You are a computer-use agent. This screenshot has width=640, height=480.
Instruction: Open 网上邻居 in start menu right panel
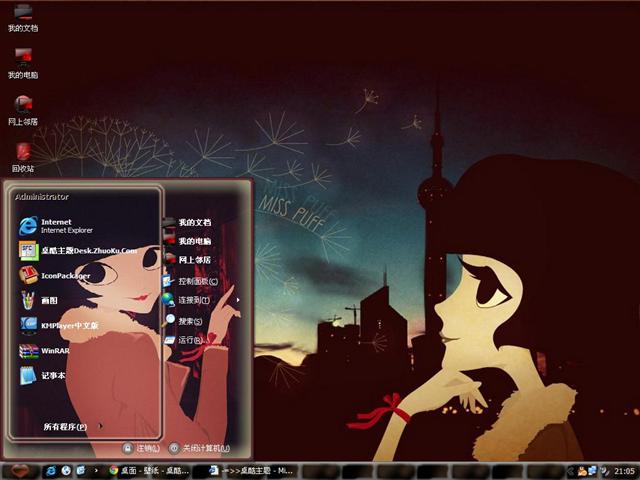click(x=187, y=260)
